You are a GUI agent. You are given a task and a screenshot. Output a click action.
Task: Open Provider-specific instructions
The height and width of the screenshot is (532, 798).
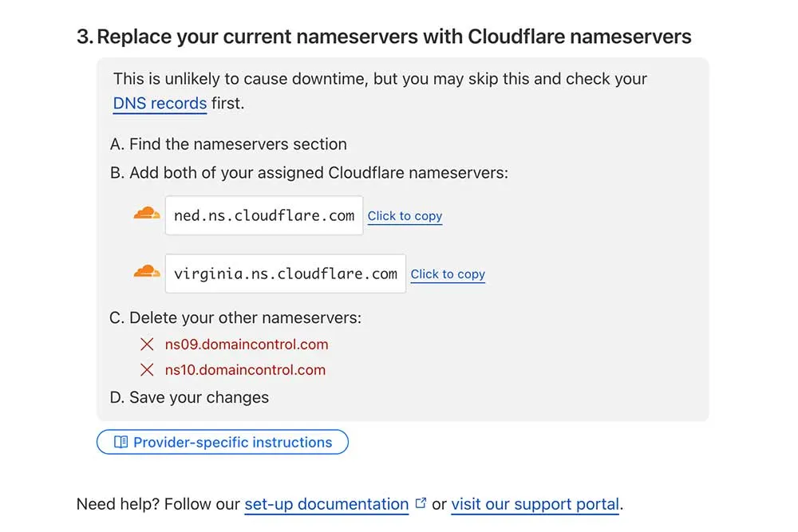click(x=222, y=442)
